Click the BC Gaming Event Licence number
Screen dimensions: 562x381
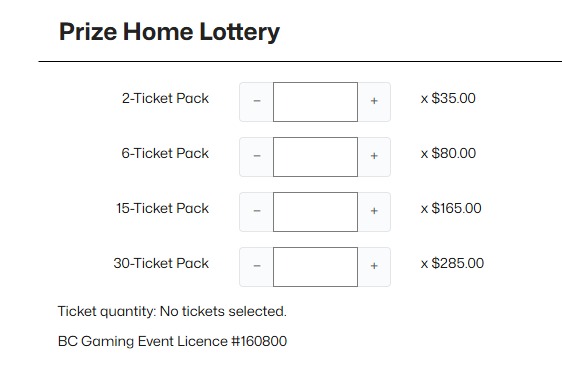click(172, 341)
